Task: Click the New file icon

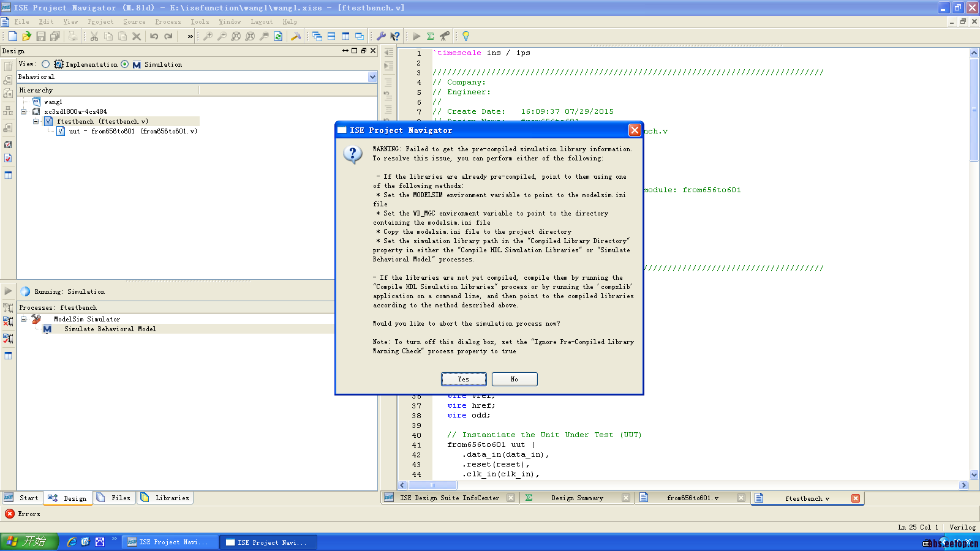Action: (12, 37)
